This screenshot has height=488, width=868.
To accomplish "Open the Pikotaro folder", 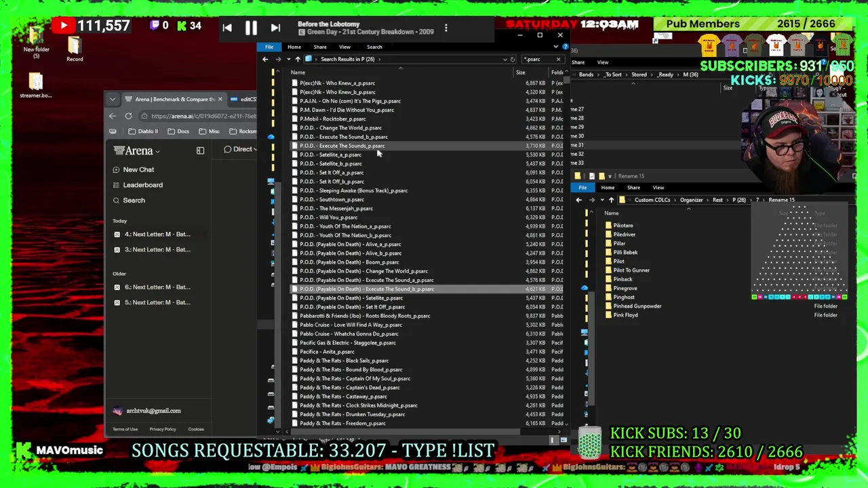I will tap(623, 226).
